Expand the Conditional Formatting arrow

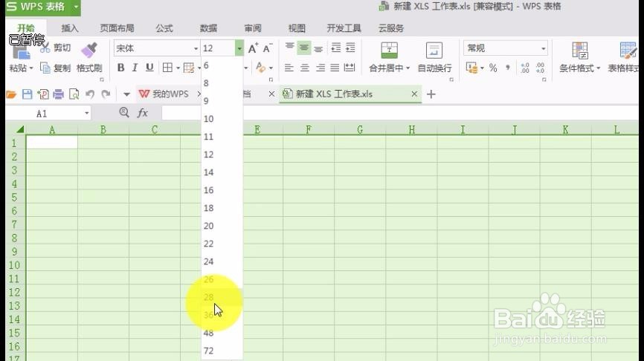tap(599, 68)
